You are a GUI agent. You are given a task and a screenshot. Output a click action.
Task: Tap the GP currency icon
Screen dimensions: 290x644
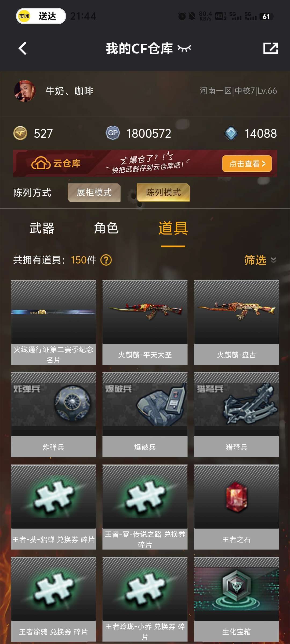click(x=113, y=133)
